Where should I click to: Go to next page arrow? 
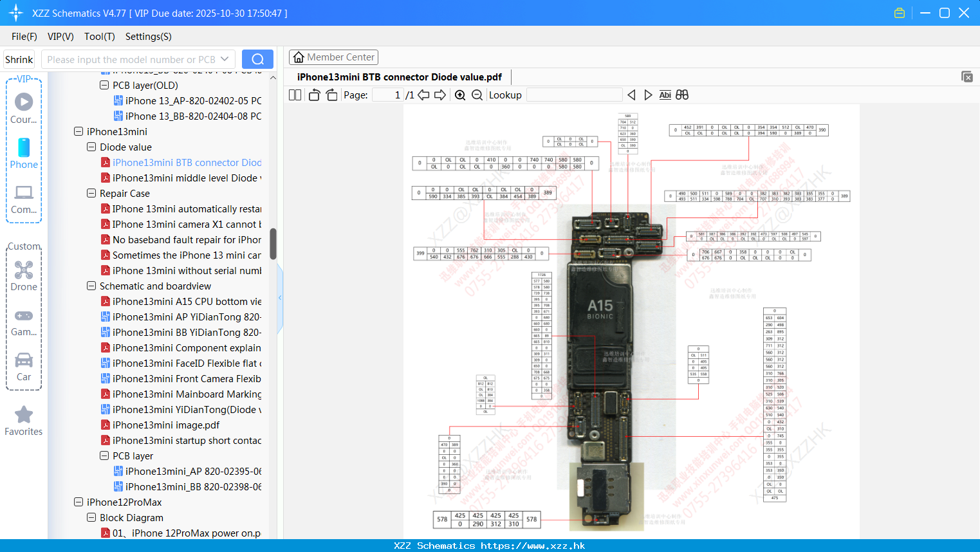(440, 95)
